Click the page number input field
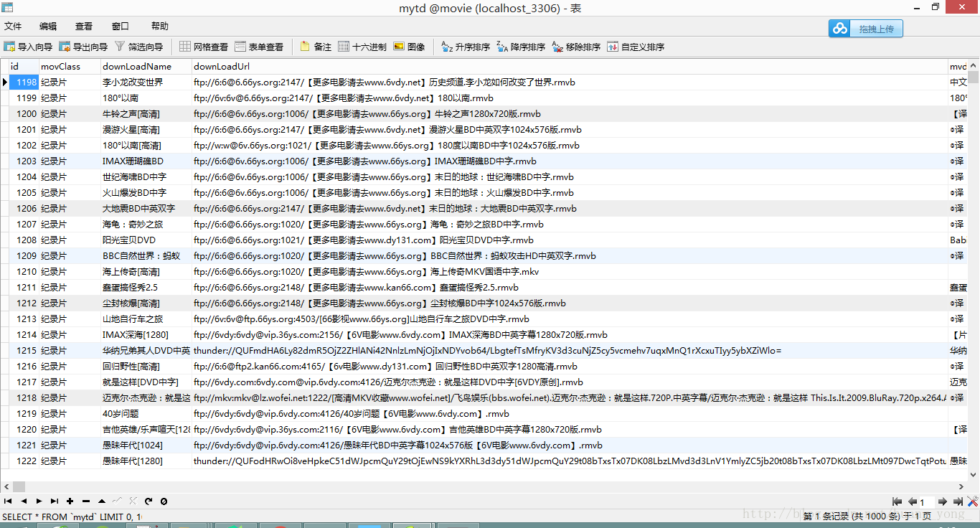The width and height of the screenshot is (980, 528). [x=927, y=502]
